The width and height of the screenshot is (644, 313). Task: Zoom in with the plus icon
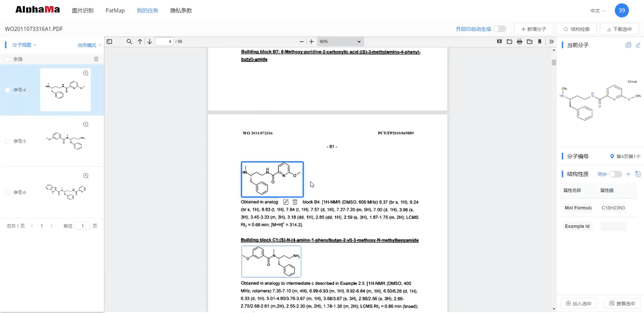(311, 42)
